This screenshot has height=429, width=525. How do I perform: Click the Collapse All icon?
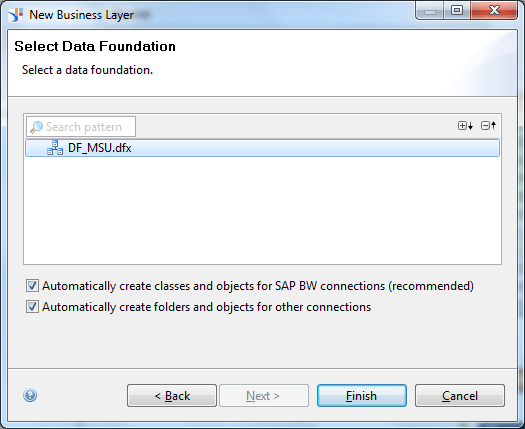click(488, 126)
